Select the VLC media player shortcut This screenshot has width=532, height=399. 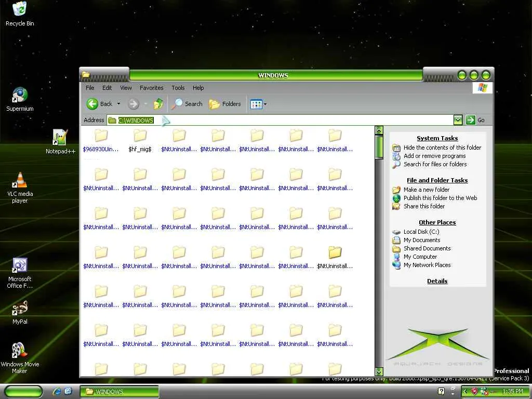20,187
